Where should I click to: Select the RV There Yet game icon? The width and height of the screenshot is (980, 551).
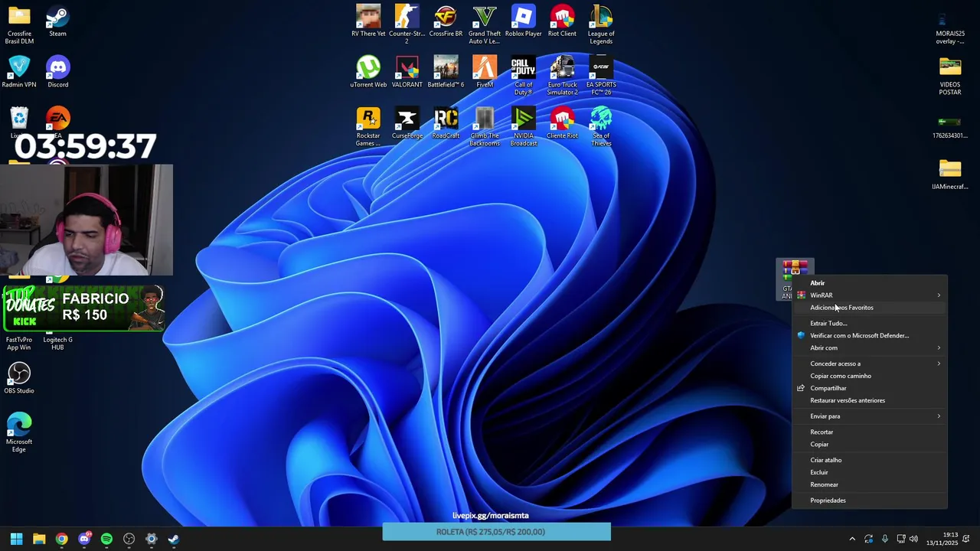pyautogui.click(x=368, y=21)
